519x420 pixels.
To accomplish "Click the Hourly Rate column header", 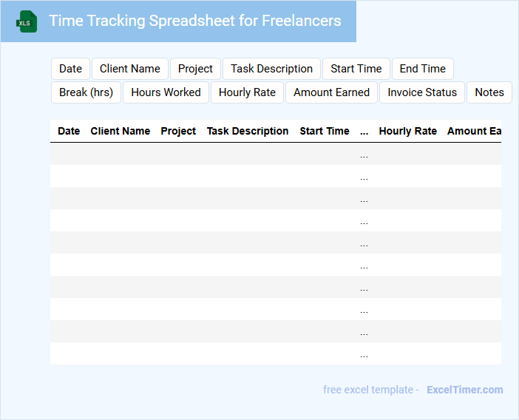I will 407,131.
